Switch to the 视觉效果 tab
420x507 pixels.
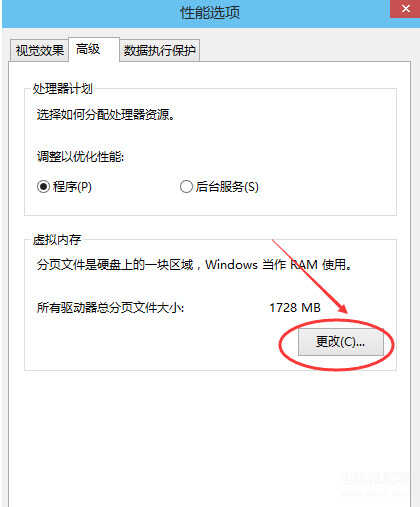point(39,51)
